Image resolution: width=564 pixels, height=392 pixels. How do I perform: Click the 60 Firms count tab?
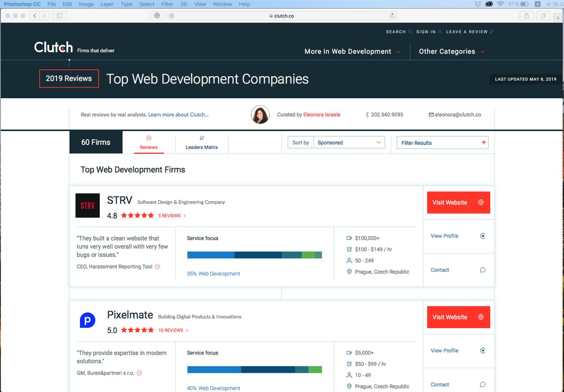coord(96,142)
